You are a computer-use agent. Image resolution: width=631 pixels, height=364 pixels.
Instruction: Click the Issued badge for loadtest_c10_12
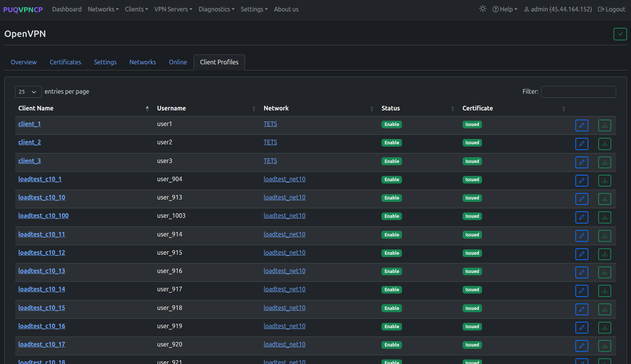tap(472, 253)
